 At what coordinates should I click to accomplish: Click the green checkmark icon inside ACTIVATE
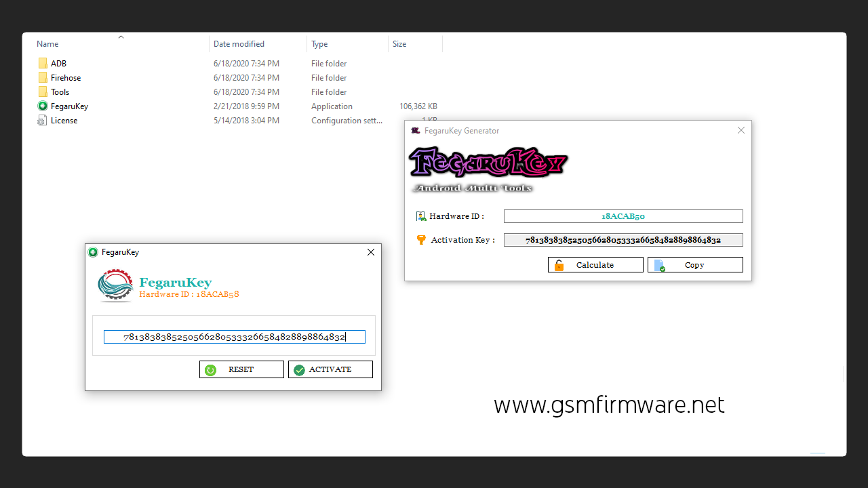pos(299,369)
